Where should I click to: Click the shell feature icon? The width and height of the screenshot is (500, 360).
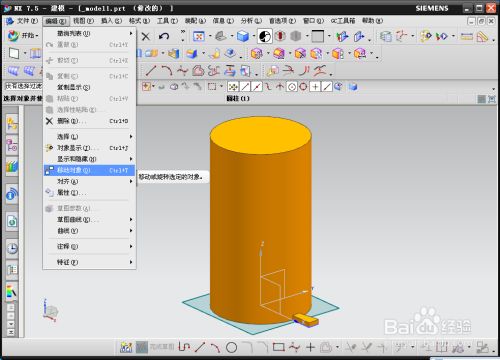[230, 53]
